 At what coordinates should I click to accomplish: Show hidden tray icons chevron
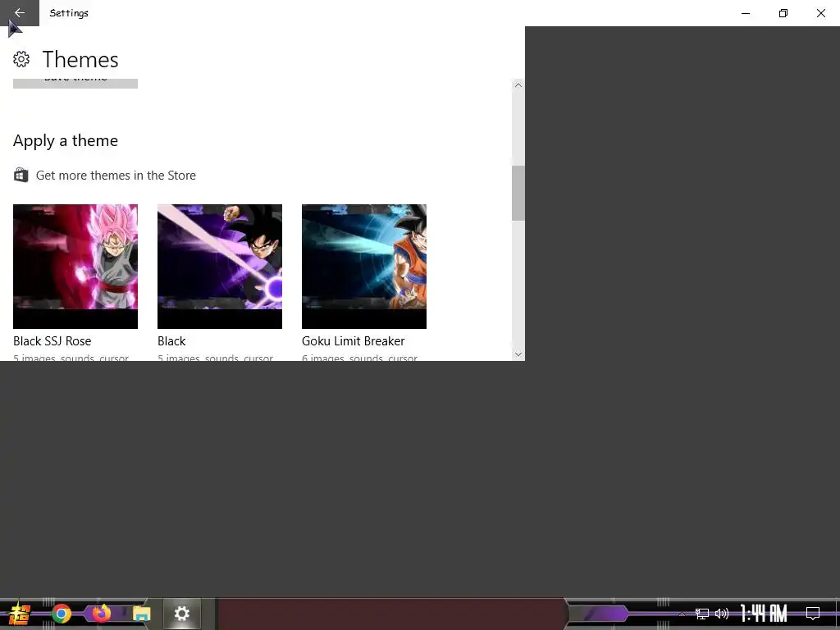tap(682, 614)
